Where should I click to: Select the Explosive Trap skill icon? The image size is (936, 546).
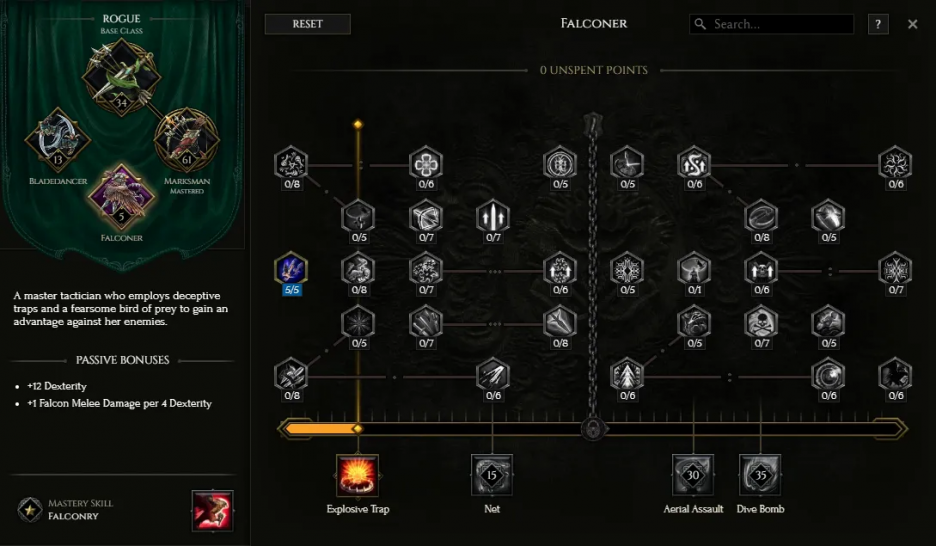point(358,475)
